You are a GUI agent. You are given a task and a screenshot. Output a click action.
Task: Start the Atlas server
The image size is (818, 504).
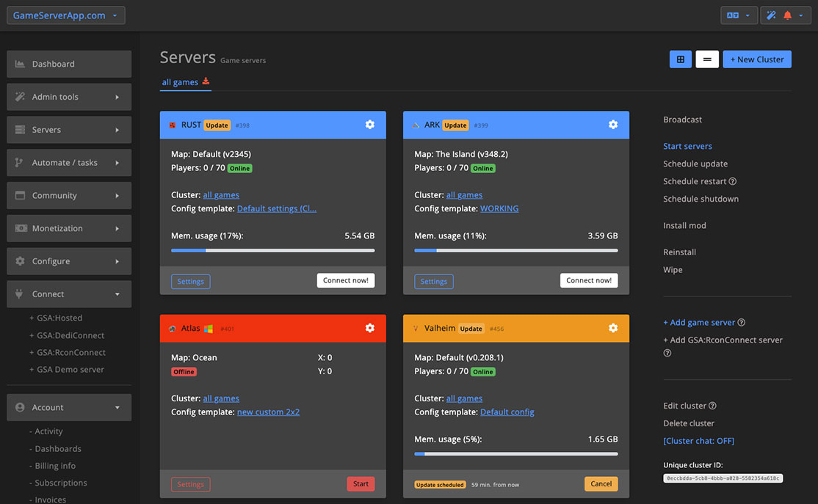tap(361, 483)
